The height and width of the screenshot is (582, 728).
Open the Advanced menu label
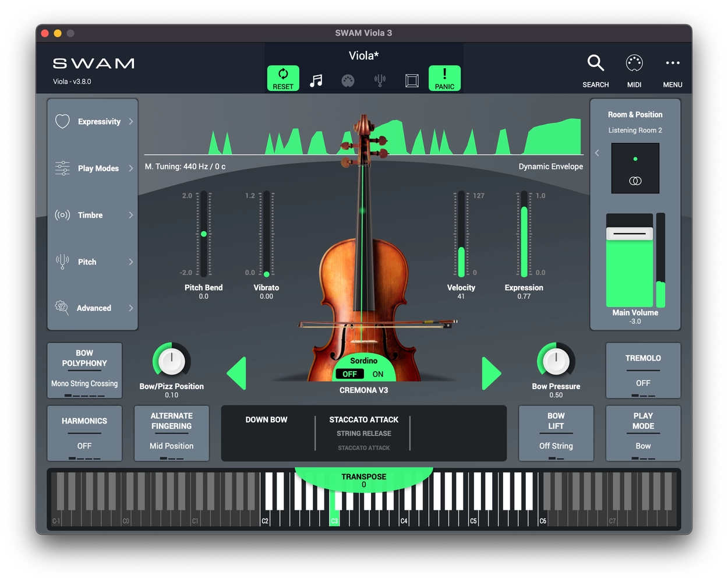pyautogui.click(x=94, y=308)
